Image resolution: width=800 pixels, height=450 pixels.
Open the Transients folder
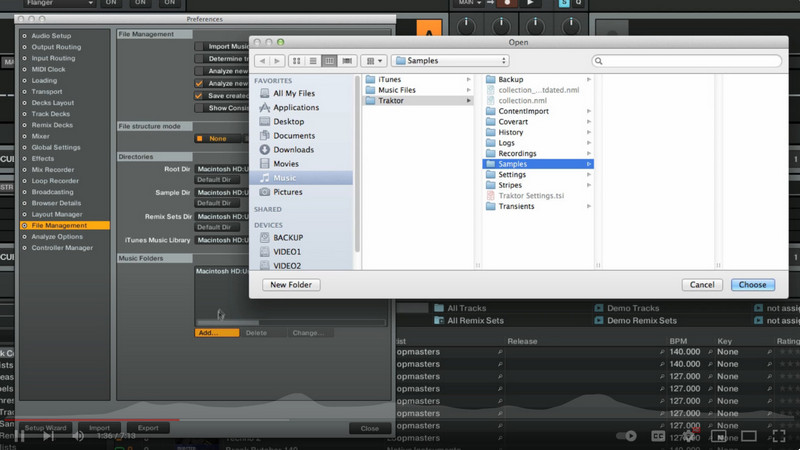click(538, 206)
